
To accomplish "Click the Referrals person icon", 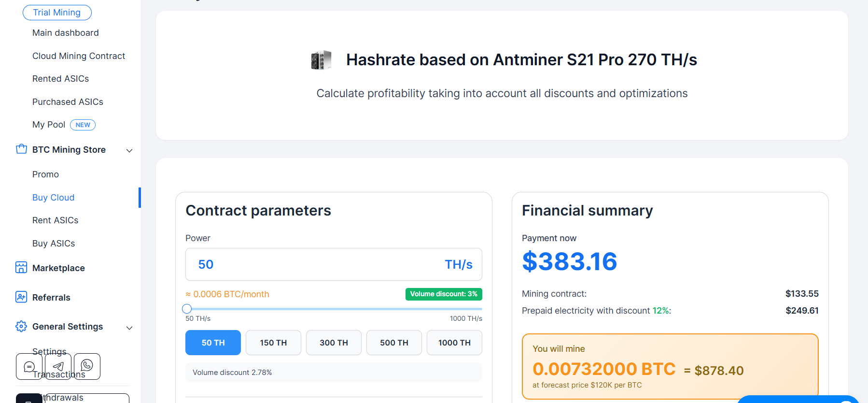I will pos(21,297).
